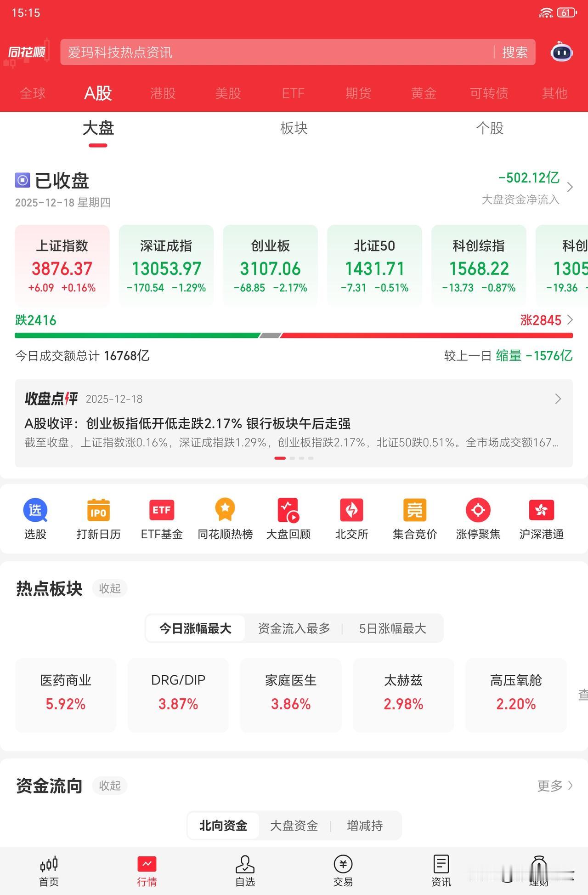The height and width of the screenshot is (895, 588).
Task: Switch to the 可转债 market tab
Action: point(489,93)
